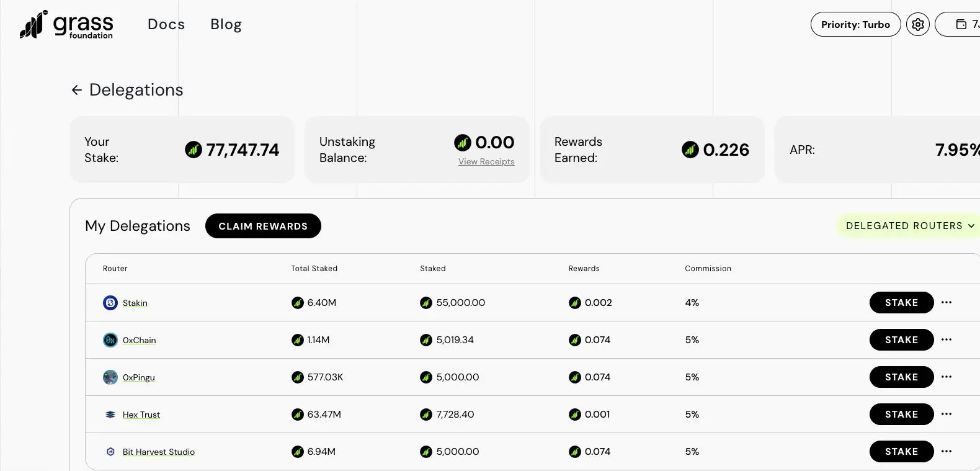Click the Grass Foundation logo
Image resolution: width=980 pixels, height=471 pixels.
click(x=66, y=25)
